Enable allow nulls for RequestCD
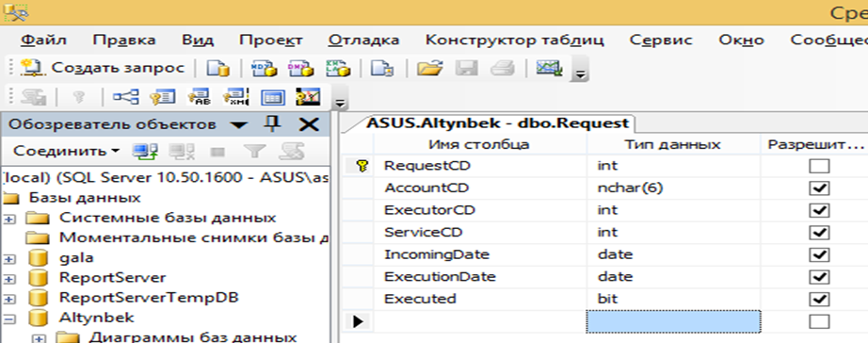The image size is (868, 343). 819,166
